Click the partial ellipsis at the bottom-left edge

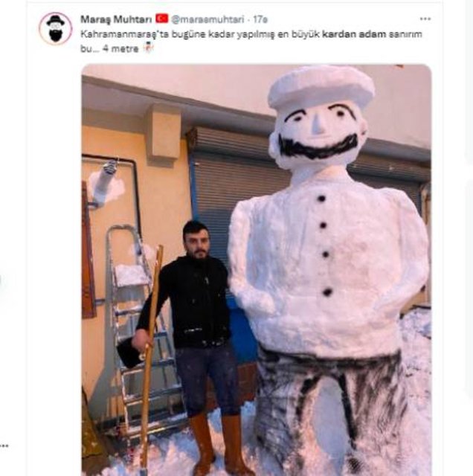coord(4,446)
